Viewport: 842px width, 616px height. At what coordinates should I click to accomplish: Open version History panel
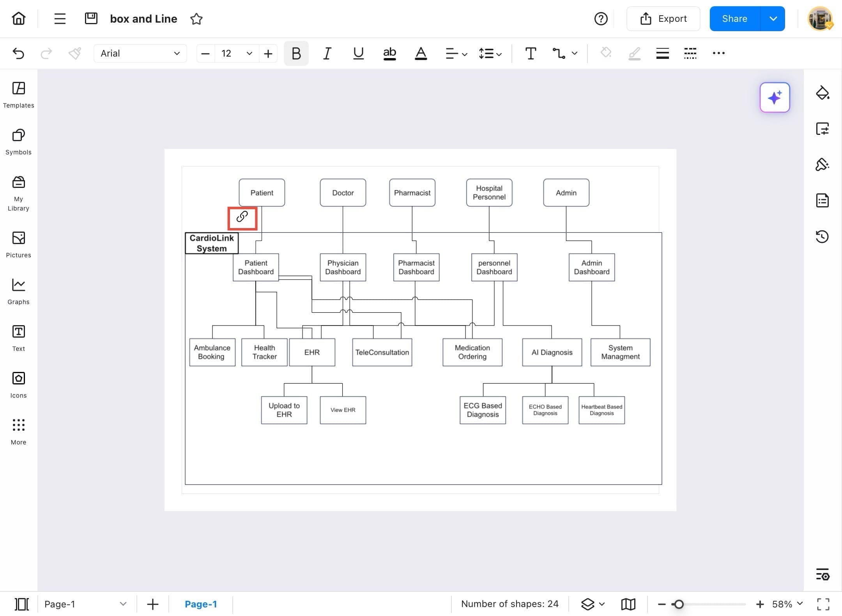point(823,237)
